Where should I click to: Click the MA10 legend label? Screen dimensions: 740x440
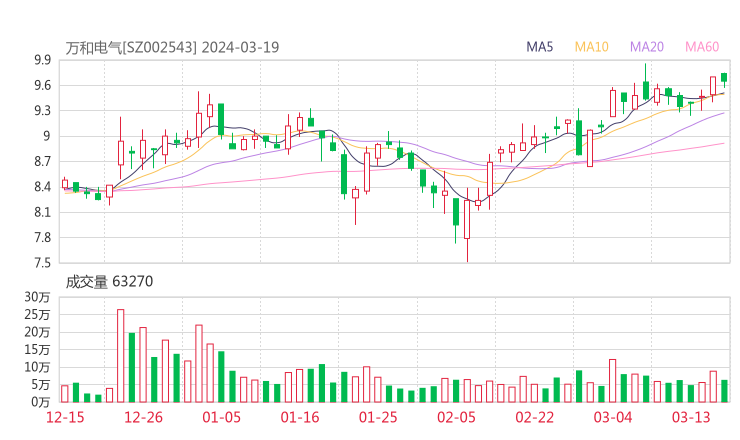coord(591,47)
